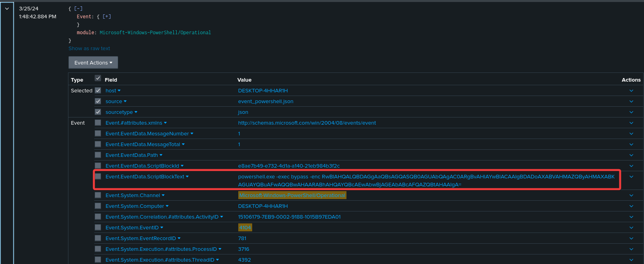Check the Correlation.#attributes.ActivityID checkbox

click(98, 217)
